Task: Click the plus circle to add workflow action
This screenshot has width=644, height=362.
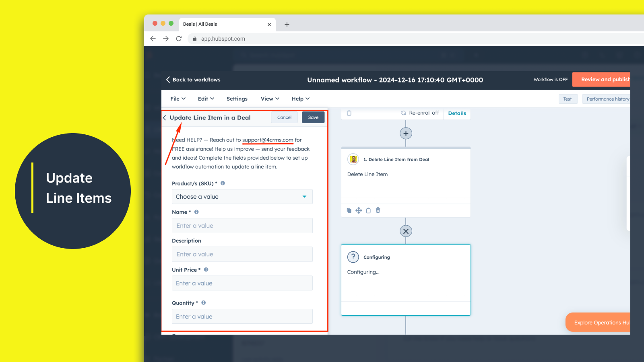Action: [x=406, y=134]
